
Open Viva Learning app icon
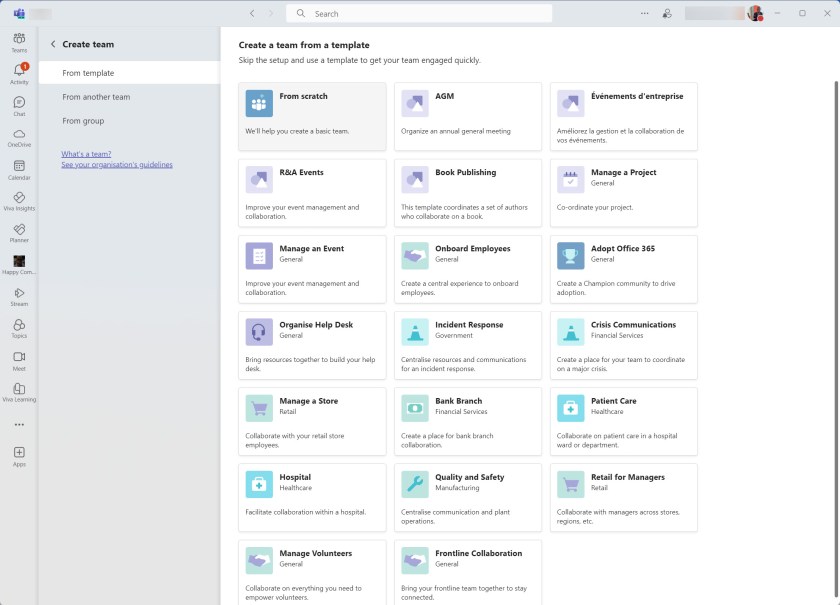click(19, 392)
